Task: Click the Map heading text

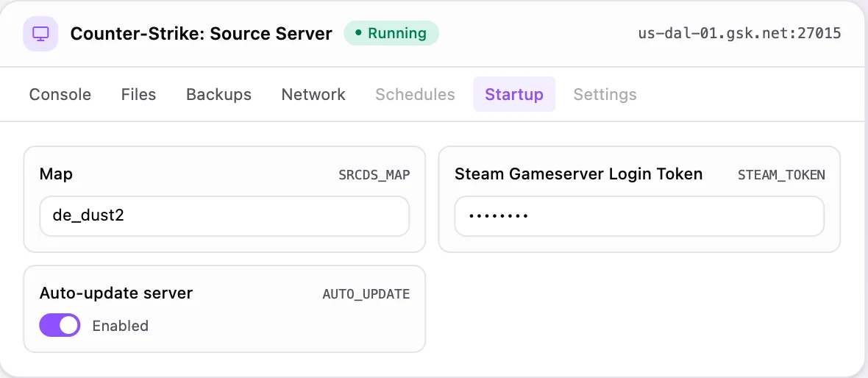Action: pyautogui.click(x=56, y=175)
